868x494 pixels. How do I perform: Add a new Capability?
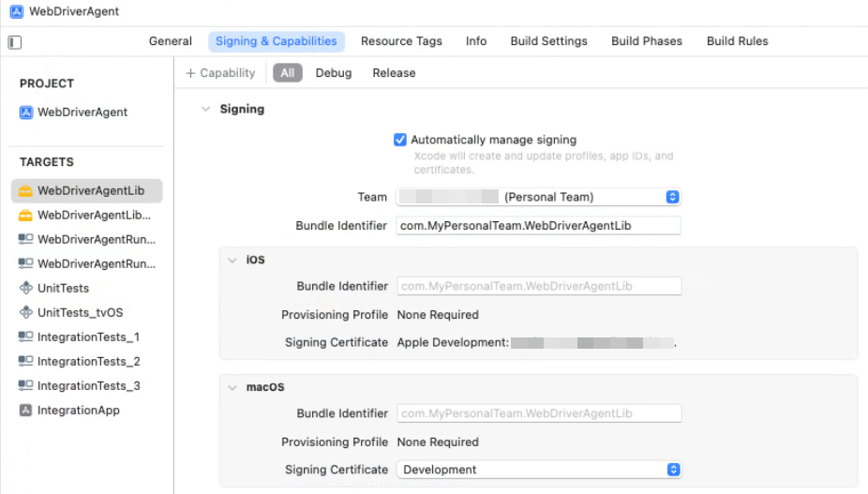point(220,73)
